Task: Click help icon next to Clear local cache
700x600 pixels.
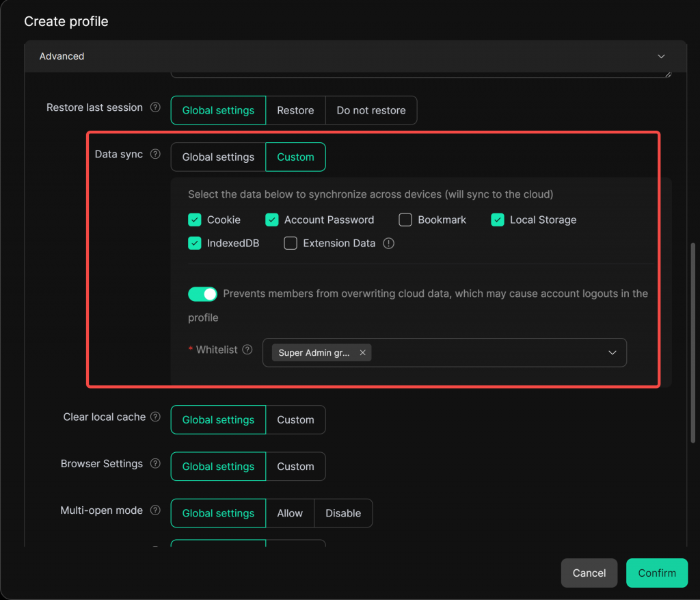Action: (155, 417)
